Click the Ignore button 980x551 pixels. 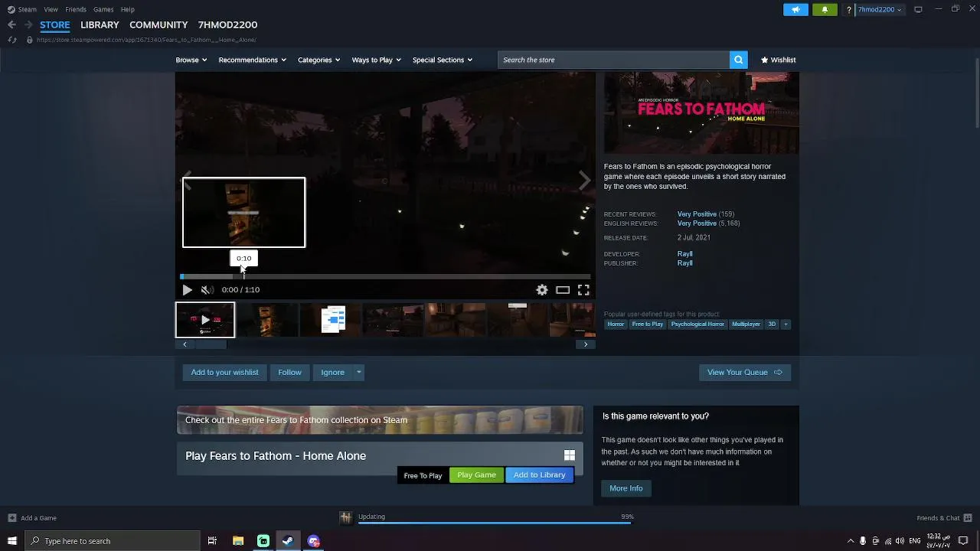pyautogui.click(x=332, y=372)
